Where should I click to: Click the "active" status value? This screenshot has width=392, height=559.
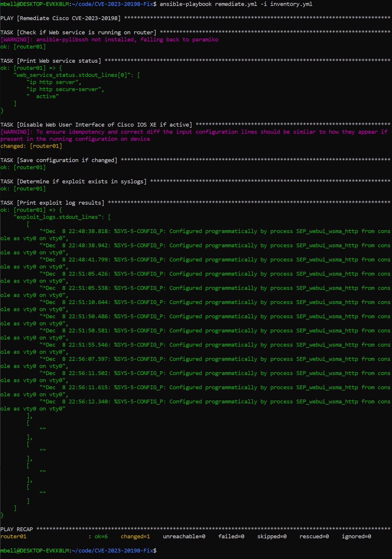point(43,96)
